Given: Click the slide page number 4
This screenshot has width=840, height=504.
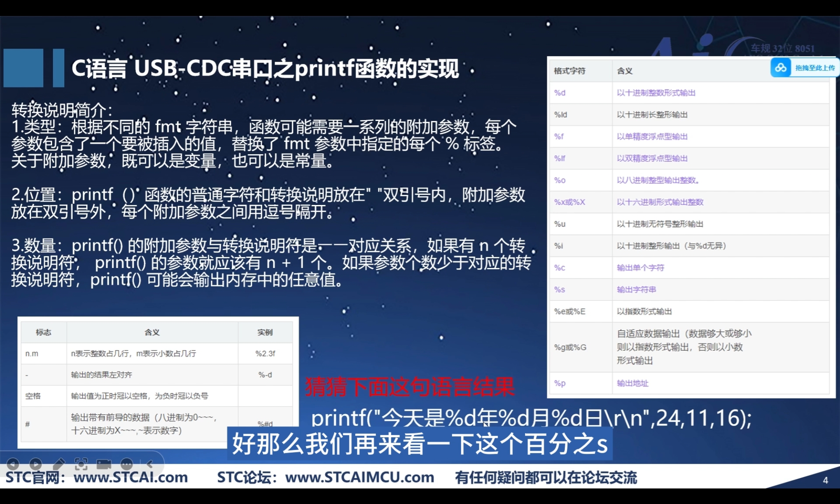Looking at the screenshot, I should click(x=825, y=480).
